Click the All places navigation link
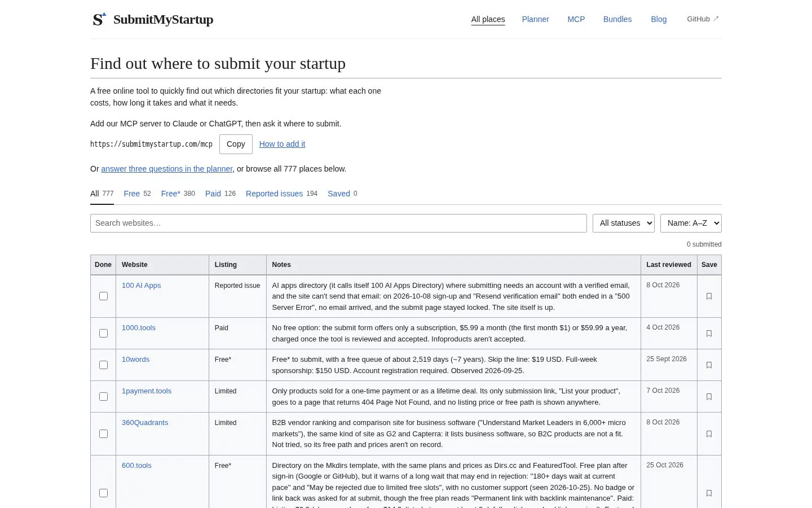 click(x=488, y=19)
